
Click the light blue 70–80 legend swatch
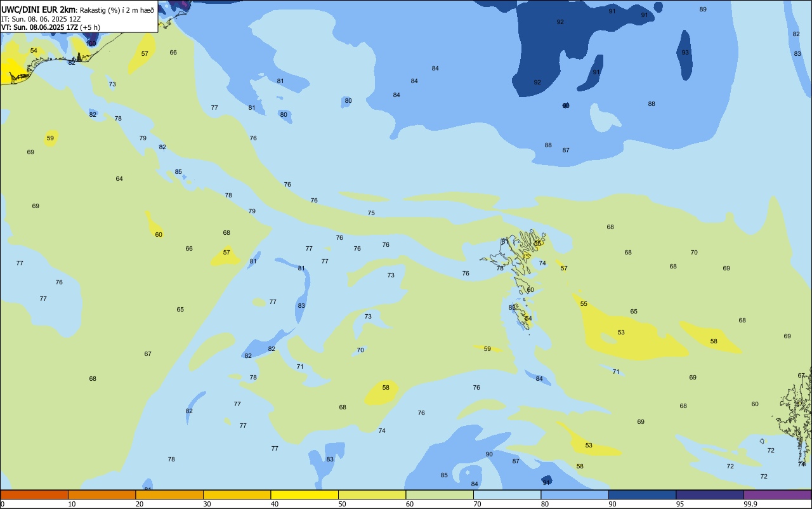click(x=507, y=494)
